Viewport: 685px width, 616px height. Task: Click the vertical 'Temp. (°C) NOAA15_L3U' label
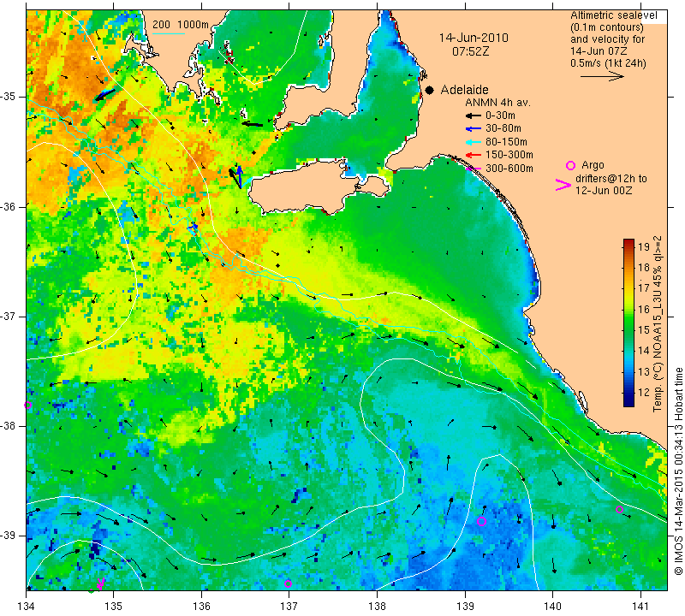tap(658, 323)
